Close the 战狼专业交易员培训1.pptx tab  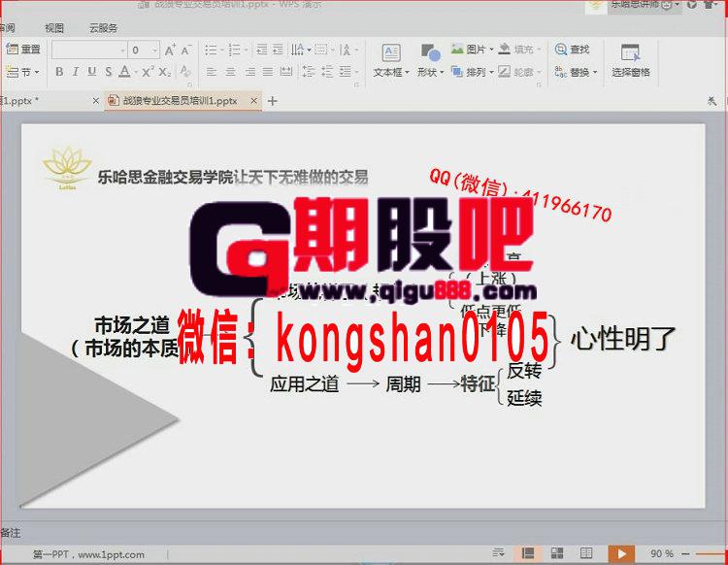253,101
